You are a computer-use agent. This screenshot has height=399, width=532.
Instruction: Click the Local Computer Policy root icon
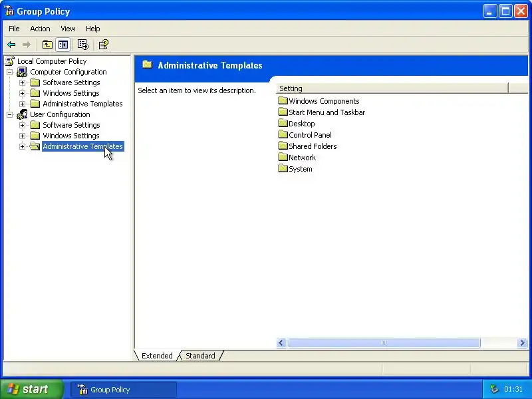(10, 61)
